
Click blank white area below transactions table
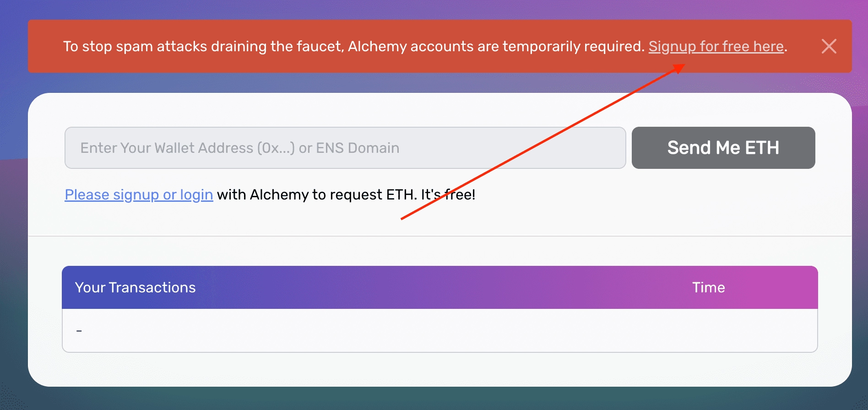tap(439, 369)
